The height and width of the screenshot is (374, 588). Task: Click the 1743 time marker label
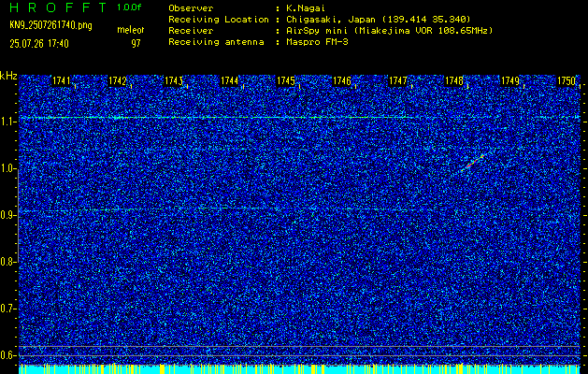pos(174,80)
